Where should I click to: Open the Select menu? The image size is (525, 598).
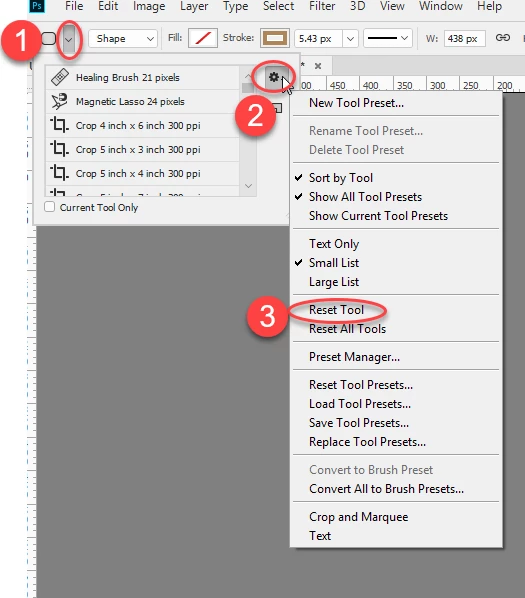(x=279, y=6)
